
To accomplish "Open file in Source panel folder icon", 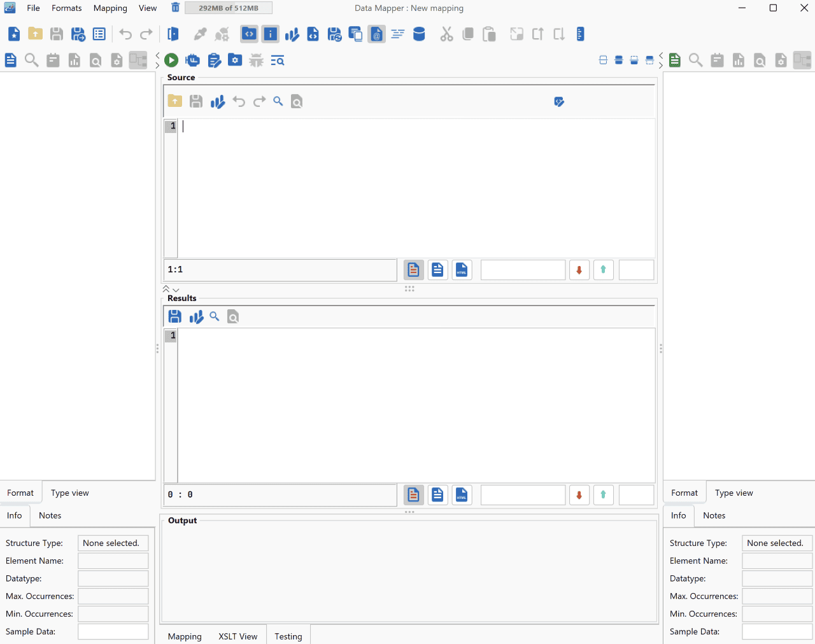I will [175, 101].
